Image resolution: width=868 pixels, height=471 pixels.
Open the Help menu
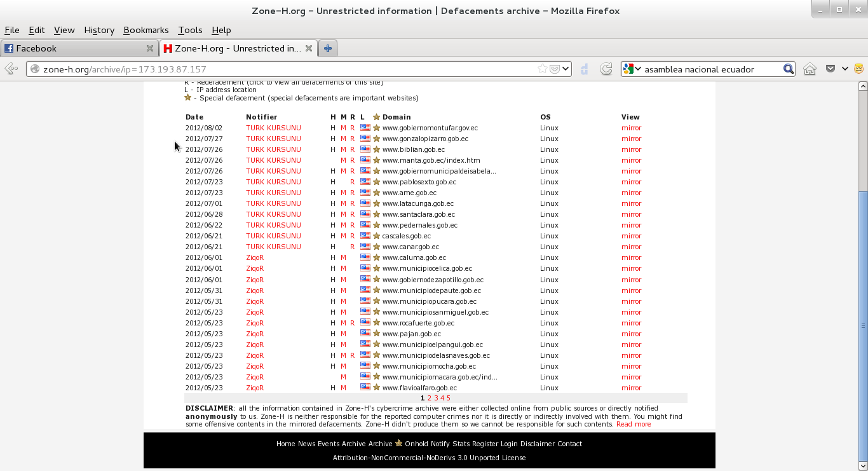click(221, 30)
